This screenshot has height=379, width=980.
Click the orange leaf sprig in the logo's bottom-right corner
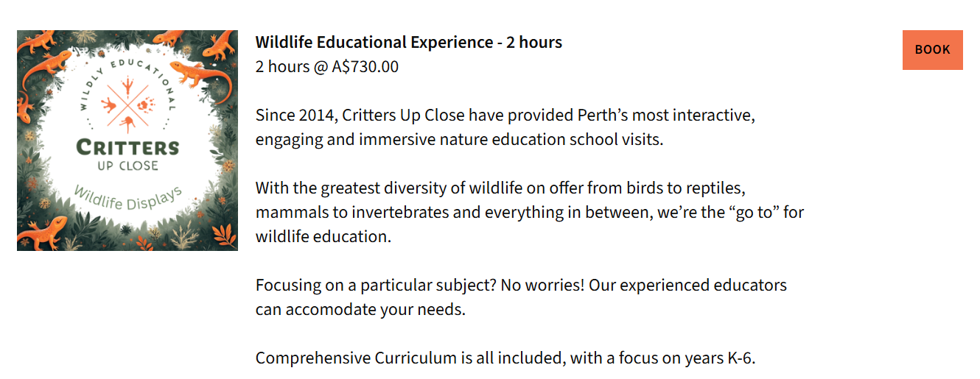click(222, 235)
